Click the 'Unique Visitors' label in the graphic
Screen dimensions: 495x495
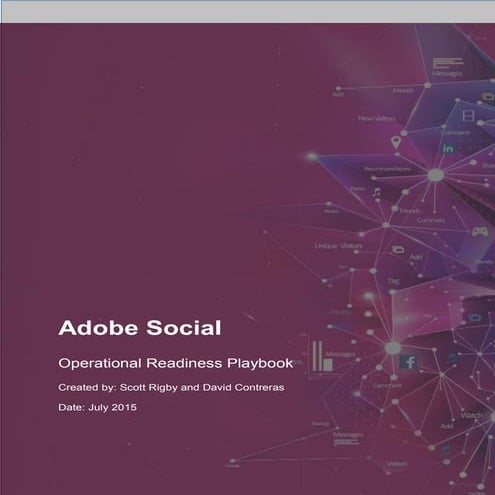click(338, 246)
